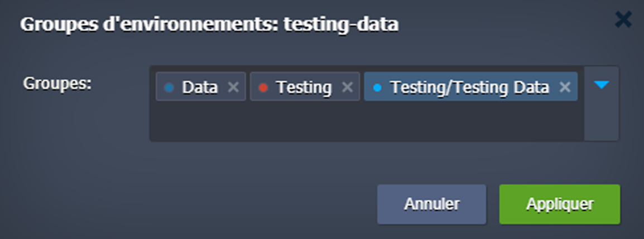Click the red dot on Testing tag
The width and height of the screenshot is (644, 239).
click(263, 87)
